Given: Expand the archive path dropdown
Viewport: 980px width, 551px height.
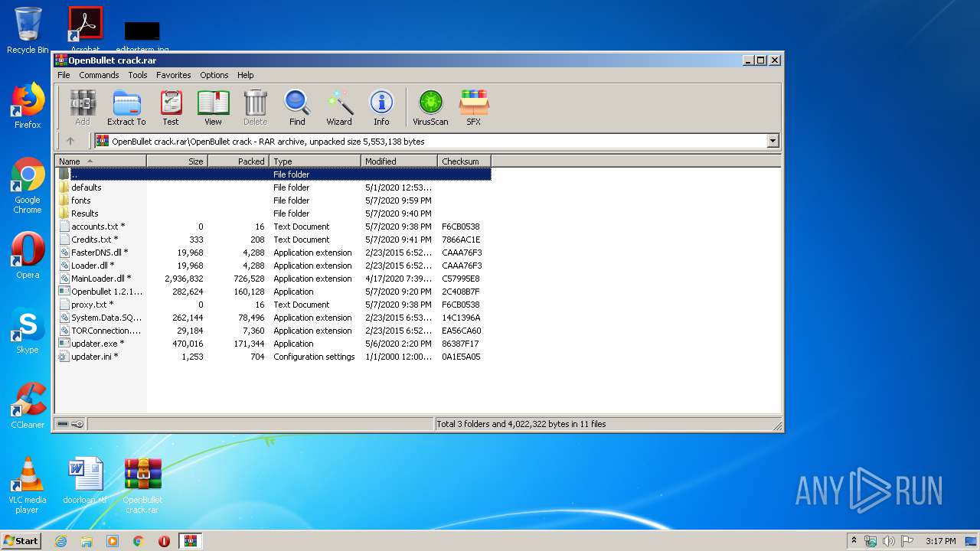Looking at the screenshot, I should (x=773, y=141).
